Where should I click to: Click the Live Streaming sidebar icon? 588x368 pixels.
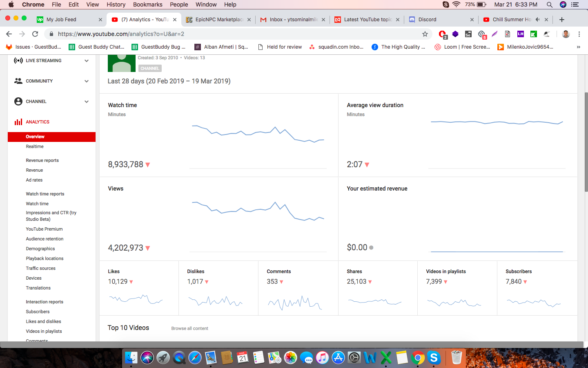point(18,61)
